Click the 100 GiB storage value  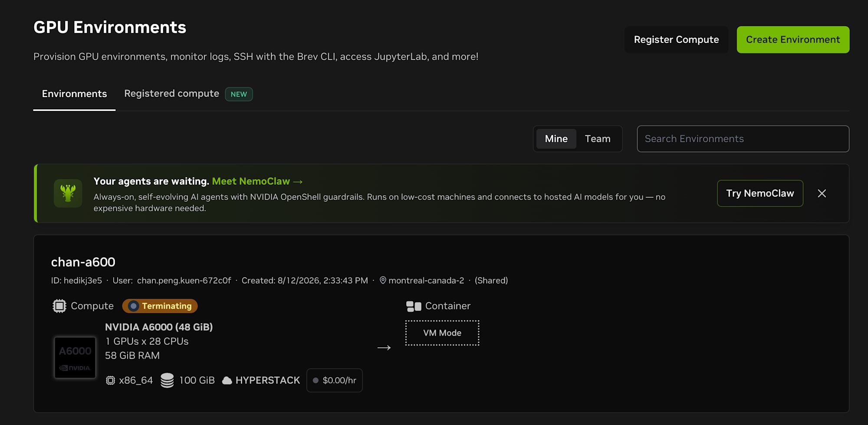(197, 380)
